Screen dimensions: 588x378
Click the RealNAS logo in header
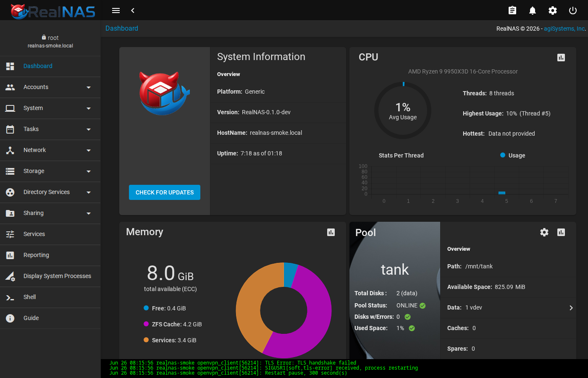click(x=53, y=11)
